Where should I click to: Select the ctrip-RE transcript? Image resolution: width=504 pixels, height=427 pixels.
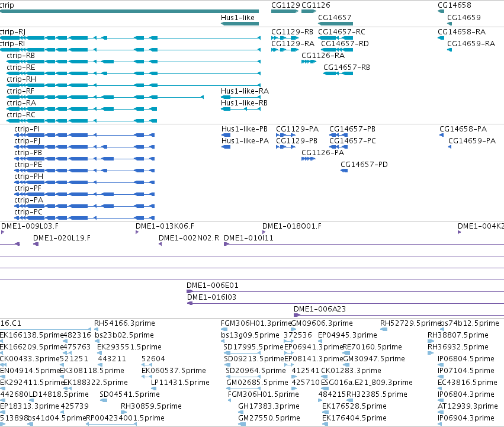click(133, 73)
